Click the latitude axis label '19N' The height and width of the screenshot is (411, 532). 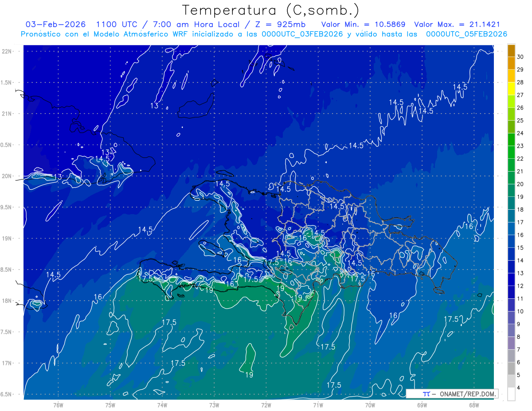(8, 238)
